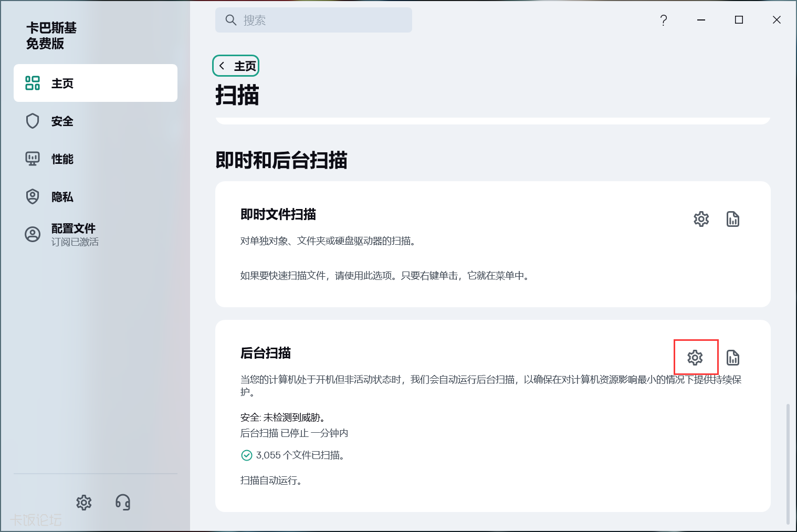Click the shield icon beside 安全
Viewport: 797px width, 532px height.
pyautogui.click(x=33, y=121)
